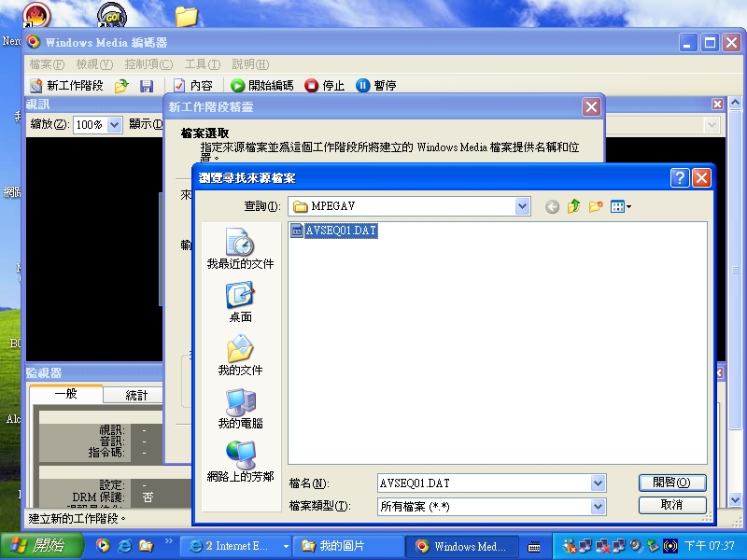Click the open session folder icon in Encoder toolbar
The height and width of the screenshot is (560, 747).
(121, 86)
